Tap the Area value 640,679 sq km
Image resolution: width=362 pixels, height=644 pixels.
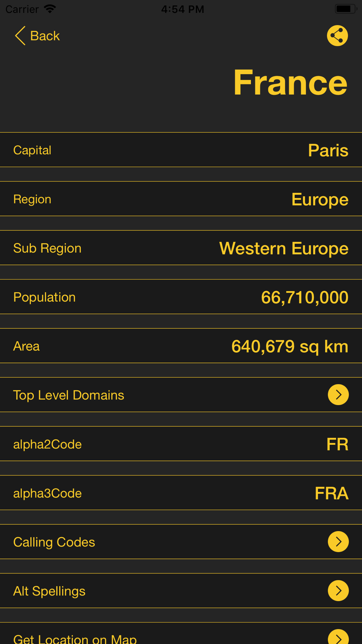290,346
